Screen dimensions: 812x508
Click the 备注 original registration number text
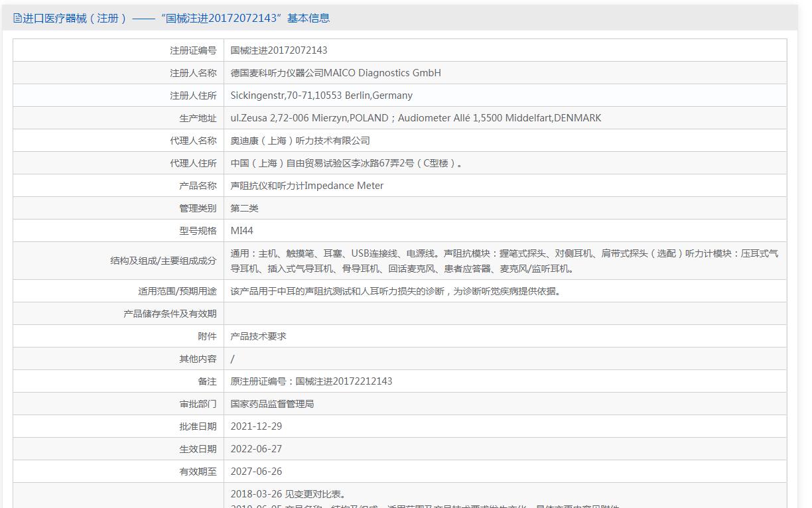[x=312, y=381]
